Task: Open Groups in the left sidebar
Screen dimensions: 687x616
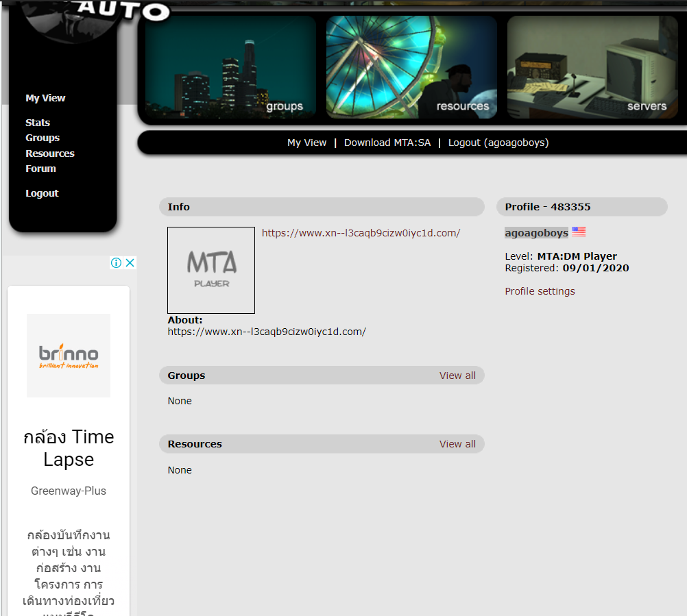Action: pos(43,138)
